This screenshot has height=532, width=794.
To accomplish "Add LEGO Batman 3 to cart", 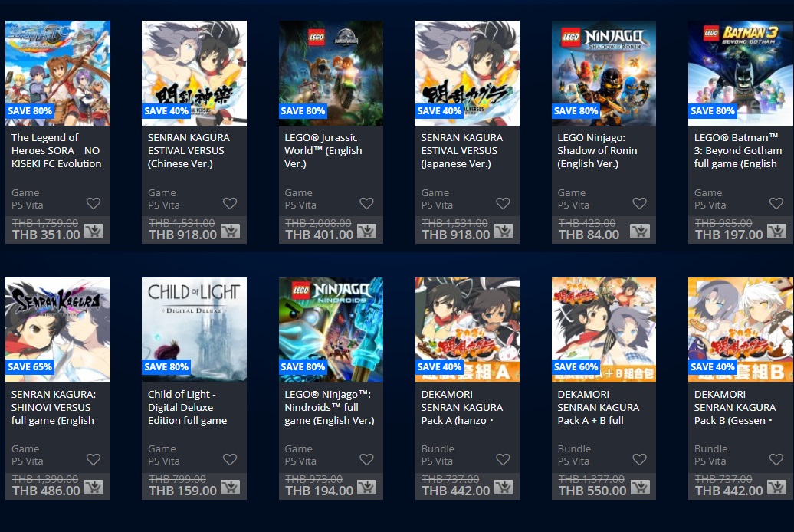I will (776, 231).
